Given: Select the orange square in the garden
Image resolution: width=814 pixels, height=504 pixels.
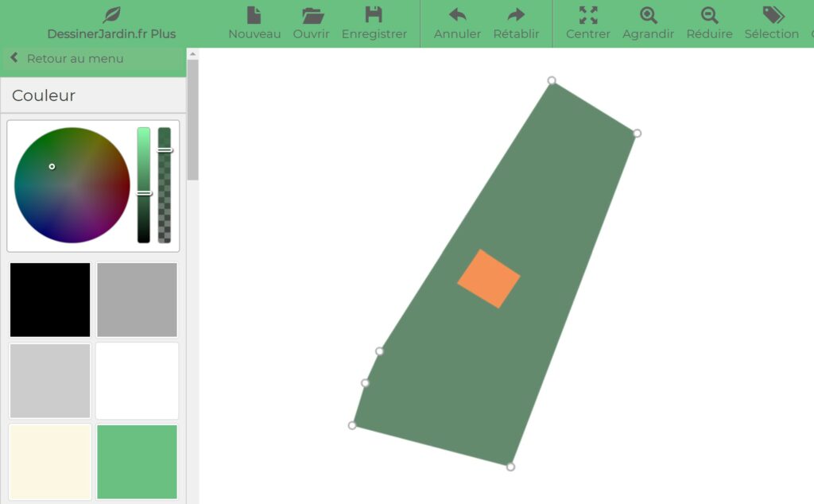Looking at the screenshot, I should point(489,278).
